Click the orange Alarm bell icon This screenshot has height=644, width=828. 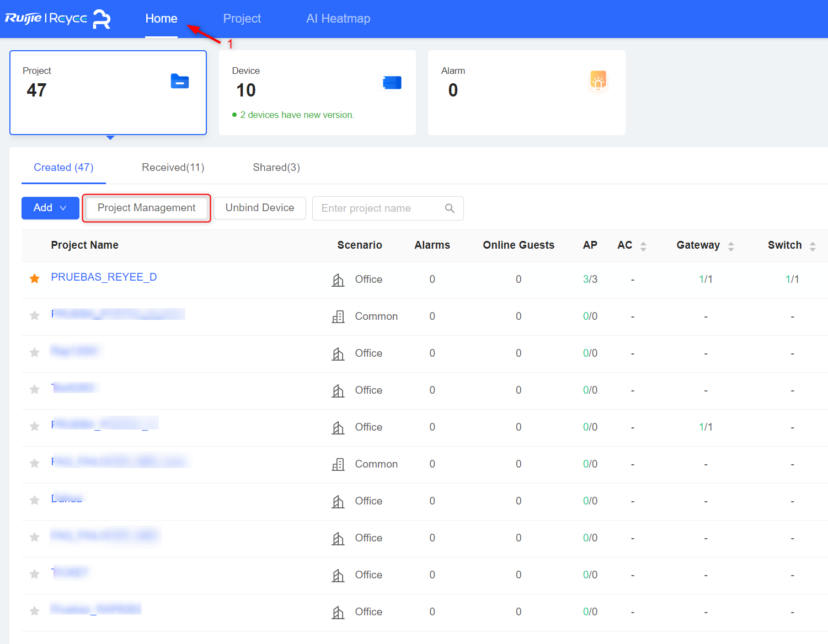pyautogui.click(x=599, y=80)
